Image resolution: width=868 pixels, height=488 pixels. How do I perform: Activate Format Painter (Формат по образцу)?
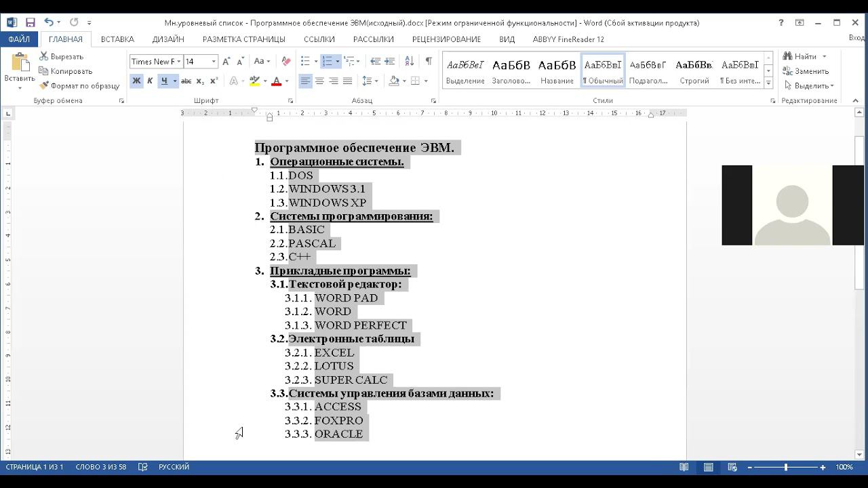(79, 86)
